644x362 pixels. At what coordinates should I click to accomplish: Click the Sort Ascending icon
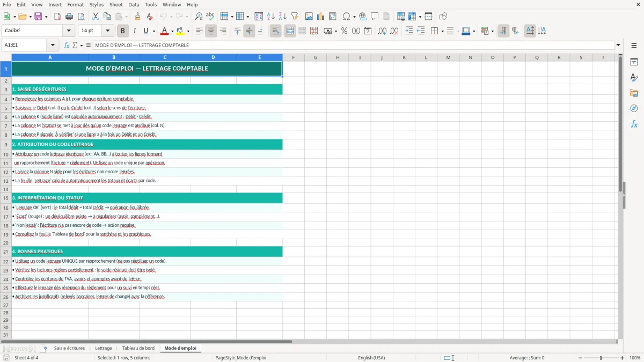point(271,17)
